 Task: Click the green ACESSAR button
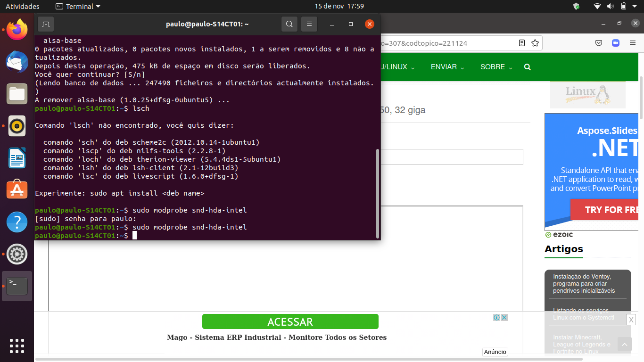pos(290,322)
